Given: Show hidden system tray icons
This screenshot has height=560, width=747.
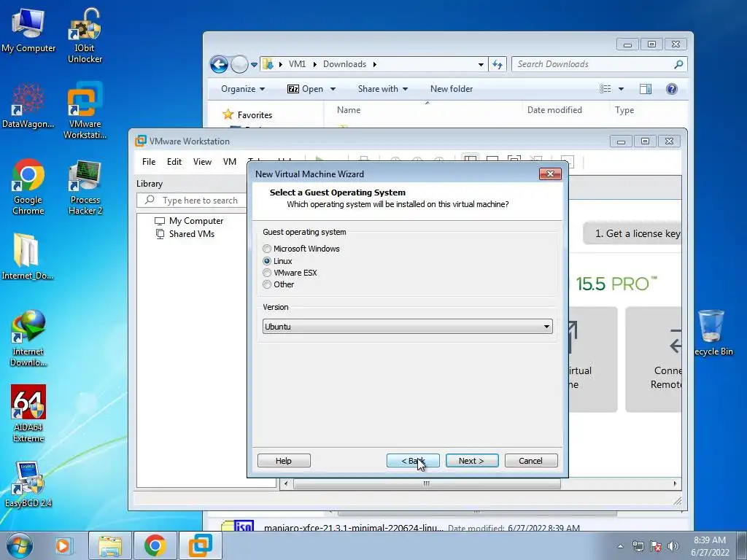Looking at the screenshot, I should (620, 546).
